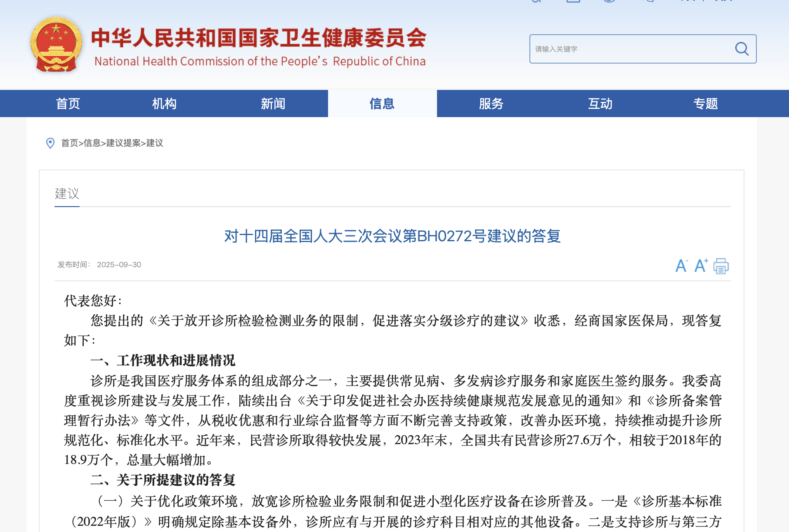The width and height of the screenshot is (789, 532).
Task: Click the national emblem logo
Action: 57,45
